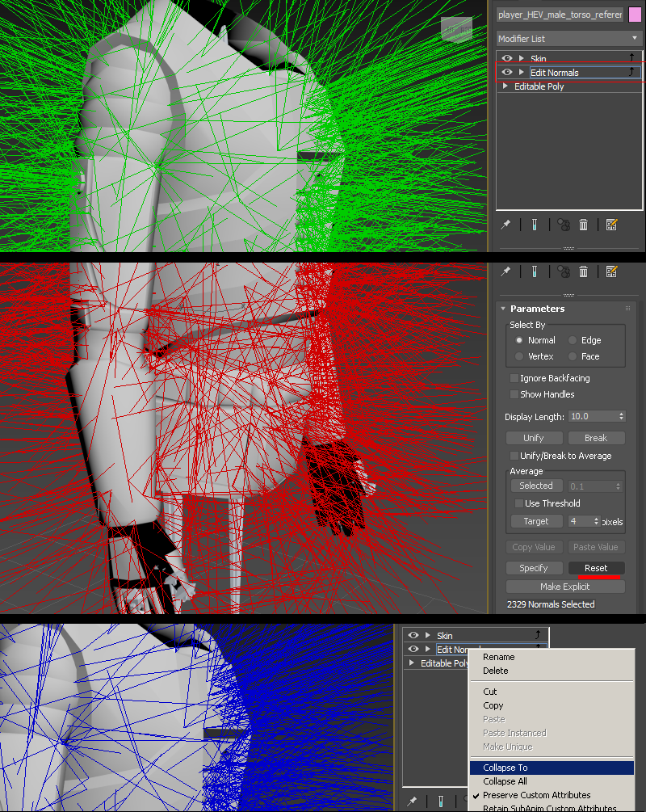Choose Delete from context menu

(552, 671)
